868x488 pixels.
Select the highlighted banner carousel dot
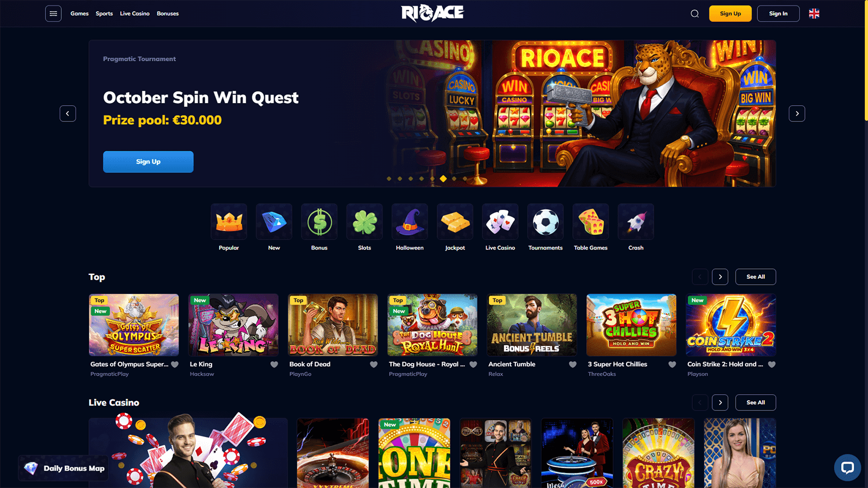point(443,178)
